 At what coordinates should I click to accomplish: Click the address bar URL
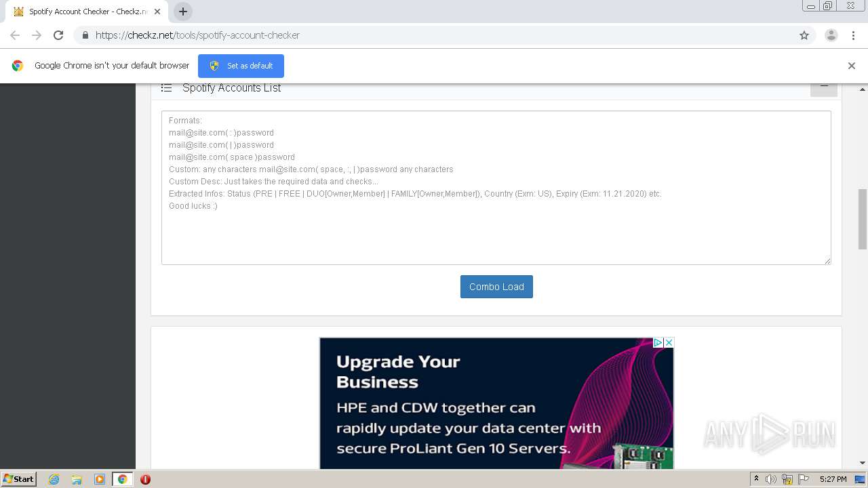click(197, 35)
